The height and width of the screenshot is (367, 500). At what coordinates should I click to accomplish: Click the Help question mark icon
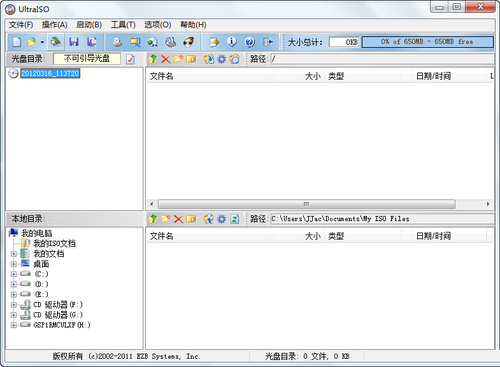click(250, 42)
